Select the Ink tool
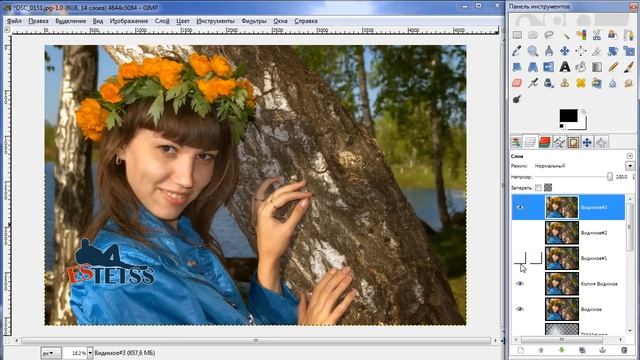The width and height of the screenshot is (640, 360). [x=549, y=83]
